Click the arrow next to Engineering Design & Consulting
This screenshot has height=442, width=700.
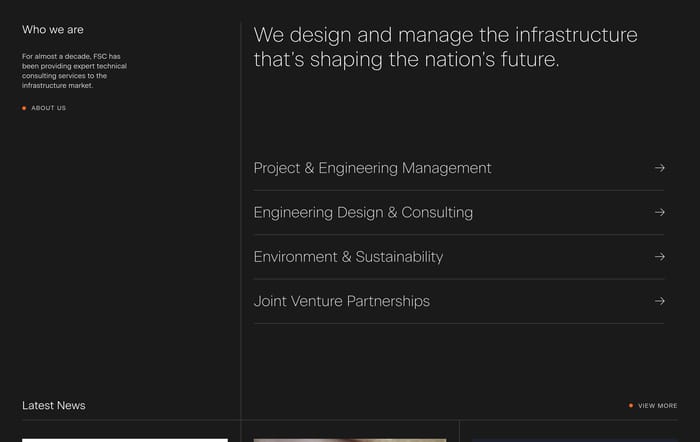pos(659,212)
